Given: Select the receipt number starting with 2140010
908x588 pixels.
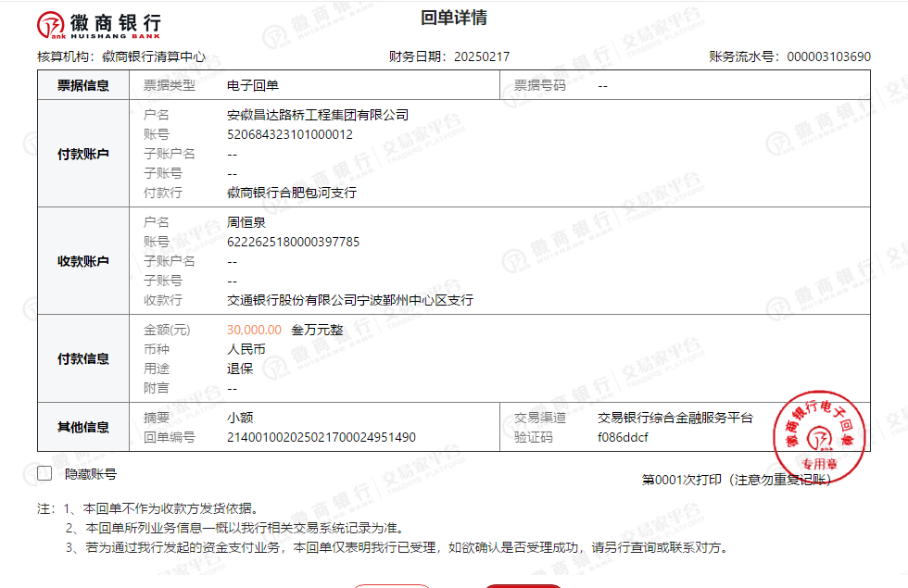Looking at the screenshot, I should point(322,437).
